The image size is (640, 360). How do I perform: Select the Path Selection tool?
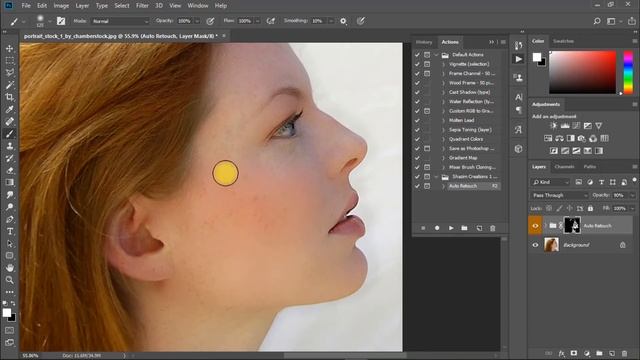point(9,244)
